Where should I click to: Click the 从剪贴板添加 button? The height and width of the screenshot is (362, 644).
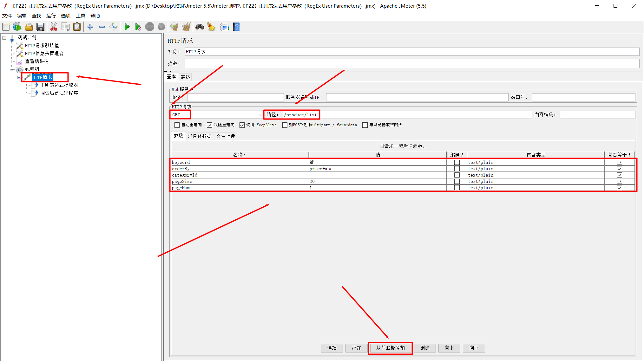pyautogui.click(x=391, y=348)
